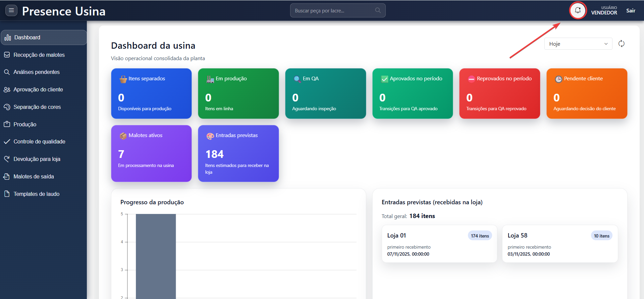Click the gray production progress bar
644x299 pixels.
click(x=156, y=255)
